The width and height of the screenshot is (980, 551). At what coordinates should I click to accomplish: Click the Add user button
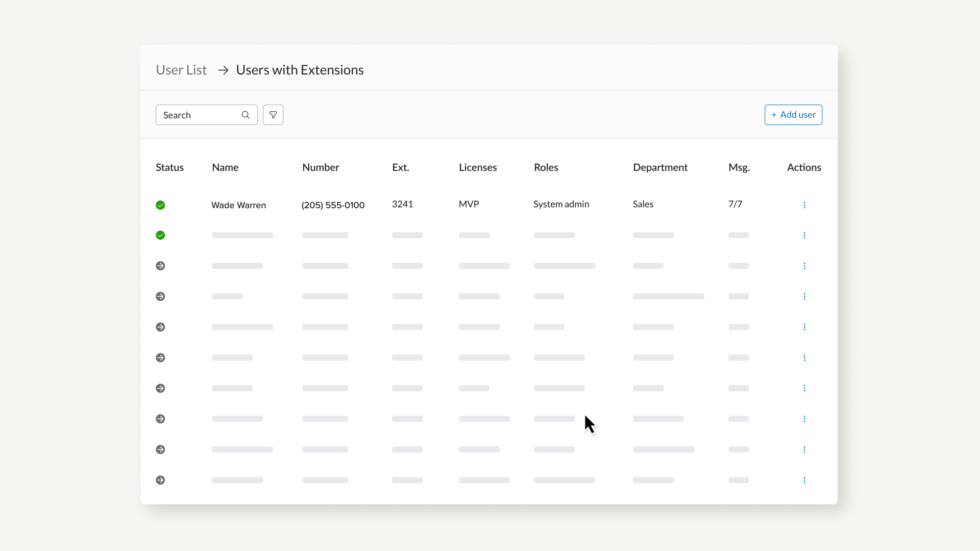pos(793,115)
